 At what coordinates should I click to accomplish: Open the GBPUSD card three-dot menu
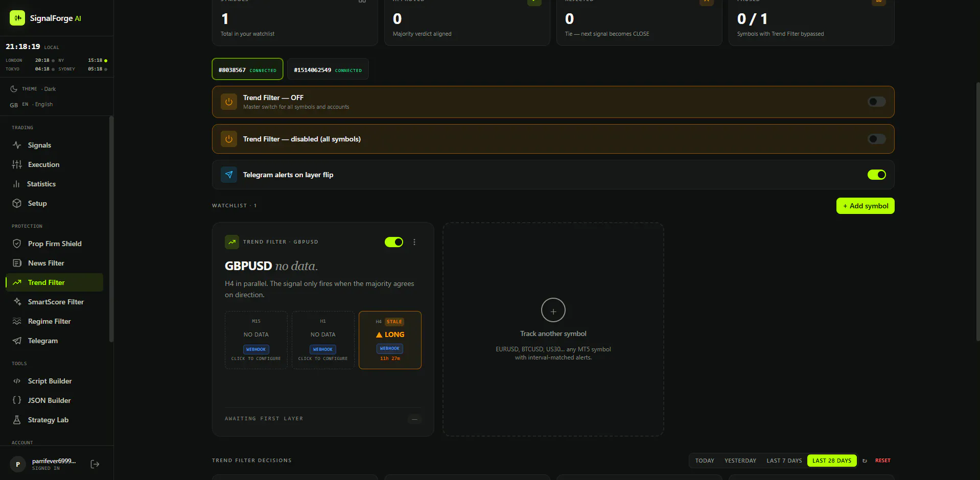[414, 242]
